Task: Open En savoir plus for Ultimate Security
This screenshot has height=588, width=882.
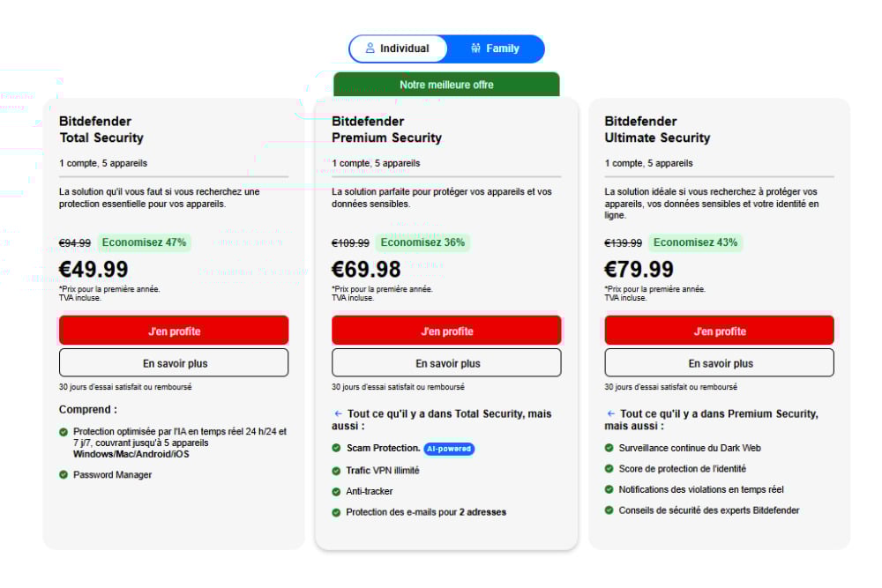Action: click(719, 363)
